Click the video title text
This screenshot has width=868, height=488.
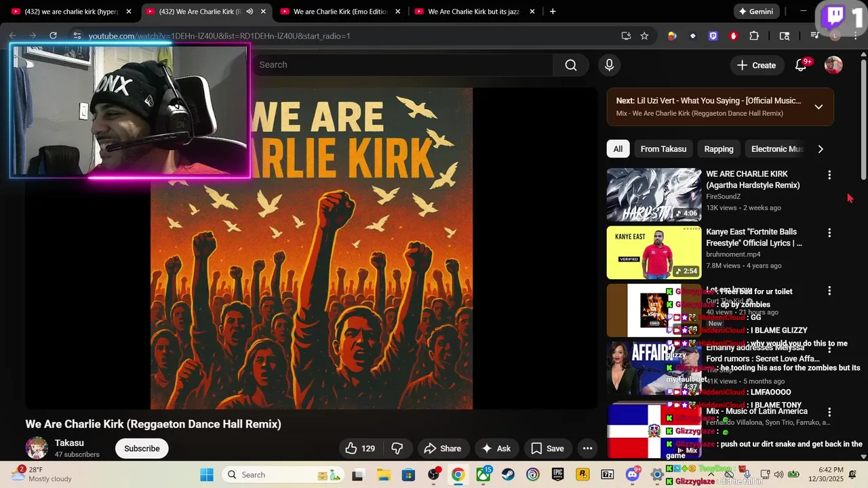(153, 424)
